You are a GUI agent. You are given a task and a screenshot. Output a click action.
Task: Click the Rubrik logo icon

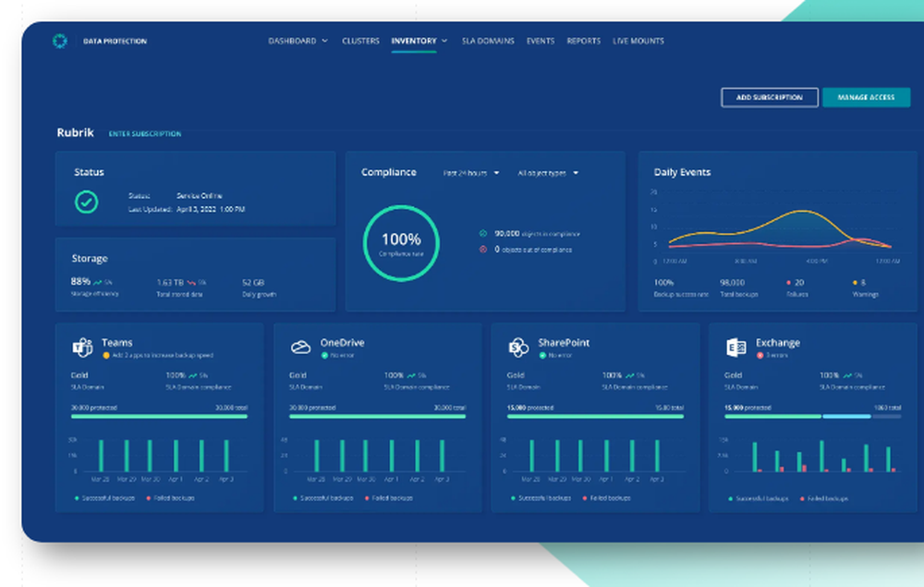(x=59, y=41)
